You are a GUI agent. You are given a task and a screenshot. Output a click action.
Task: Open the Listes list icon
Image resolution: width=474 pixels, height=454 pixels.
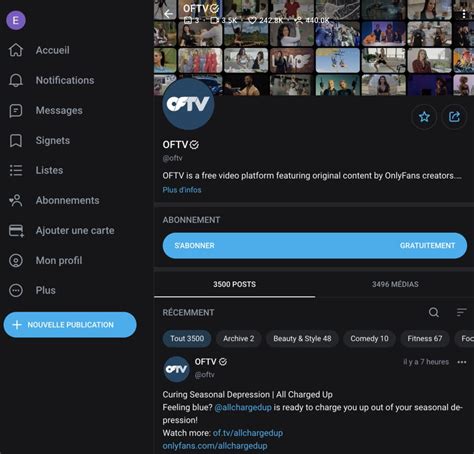(x=16, y=170)
